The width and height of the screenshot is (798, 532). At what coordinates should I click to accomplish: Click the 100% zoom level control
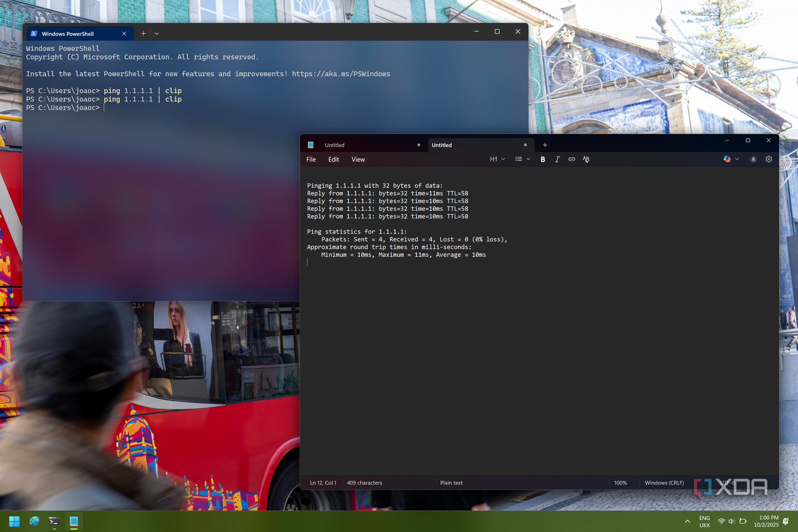(x=621, y=482)
